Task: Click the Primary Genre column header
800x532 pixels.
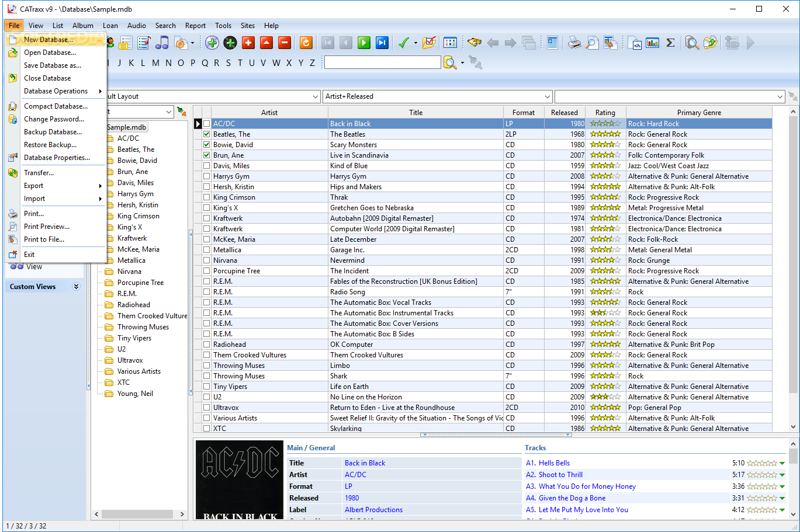Action: 699,113
